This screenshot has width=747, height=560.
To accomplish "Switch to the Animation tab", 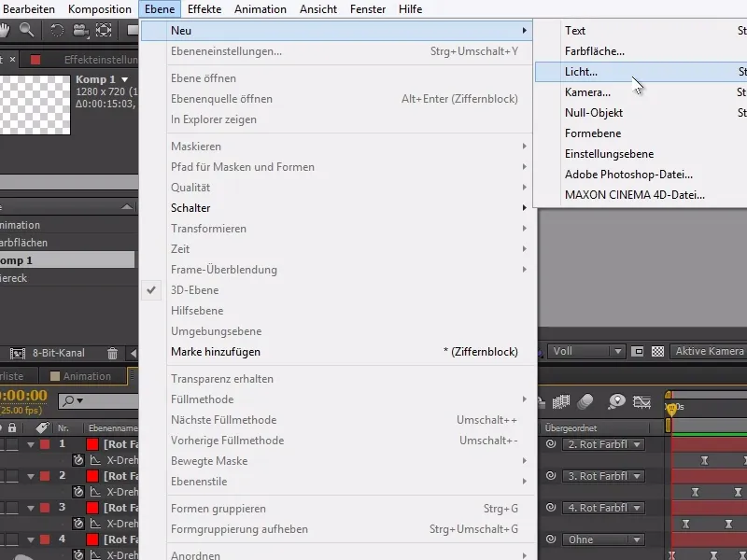I will [85, 376].
